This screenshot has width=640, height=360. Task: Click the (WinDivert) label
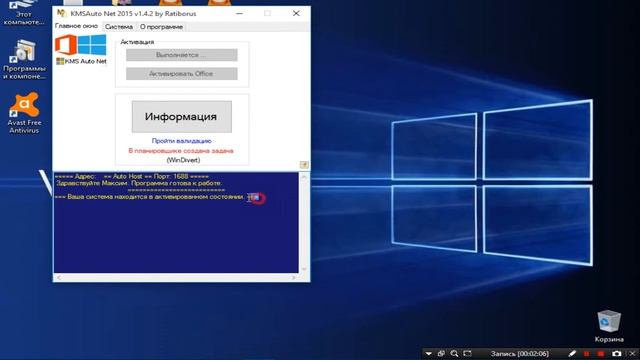point(183,160)
